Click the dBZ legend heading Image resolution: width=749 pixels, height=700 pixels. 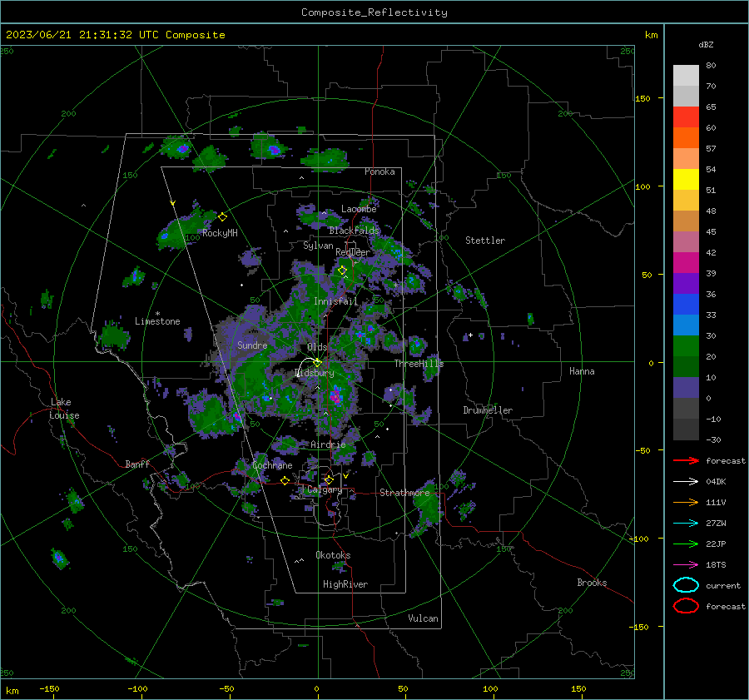tap(706, 44)
